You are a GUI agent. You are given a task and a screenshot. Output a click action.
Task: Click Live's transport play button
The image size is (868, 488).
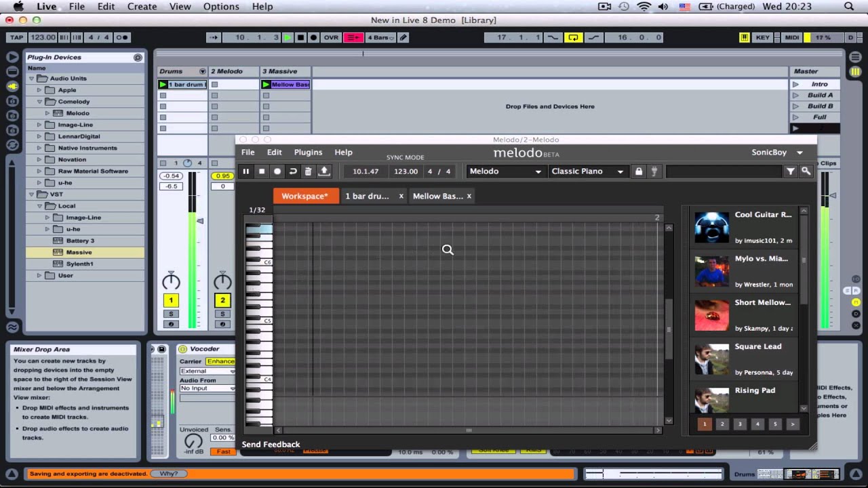(288, 37)
